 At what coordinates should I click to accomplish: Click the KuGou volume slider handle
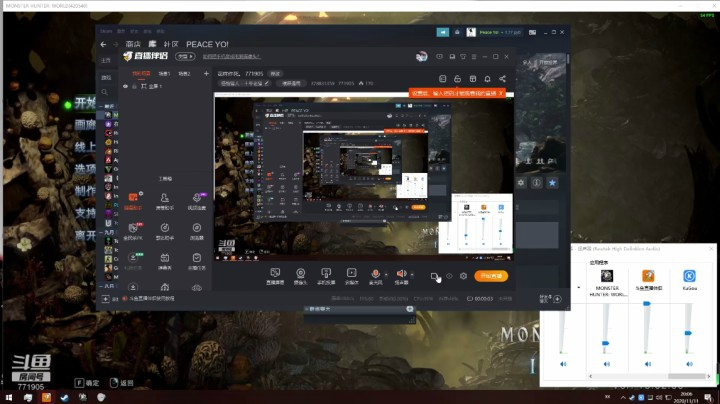(688, 333)
